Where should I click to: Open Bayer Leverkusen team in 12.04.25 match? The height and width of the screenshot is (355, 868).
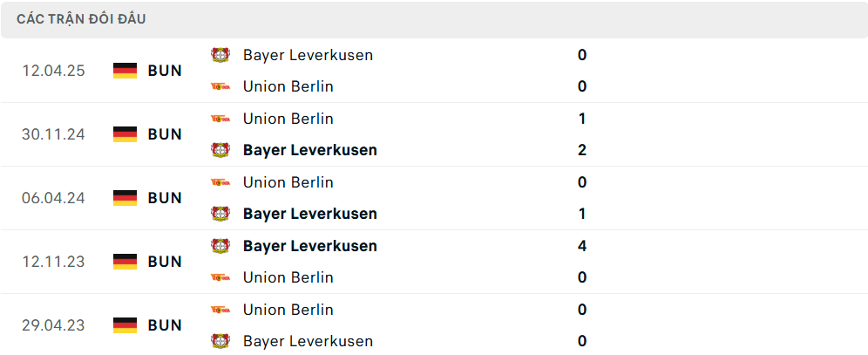click(308, 55)
